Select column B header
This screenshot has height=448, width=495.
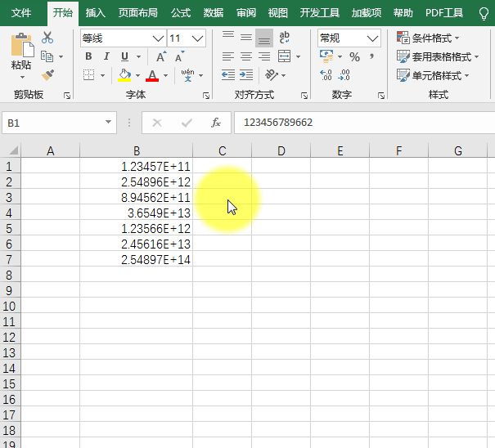coord(137,150)
